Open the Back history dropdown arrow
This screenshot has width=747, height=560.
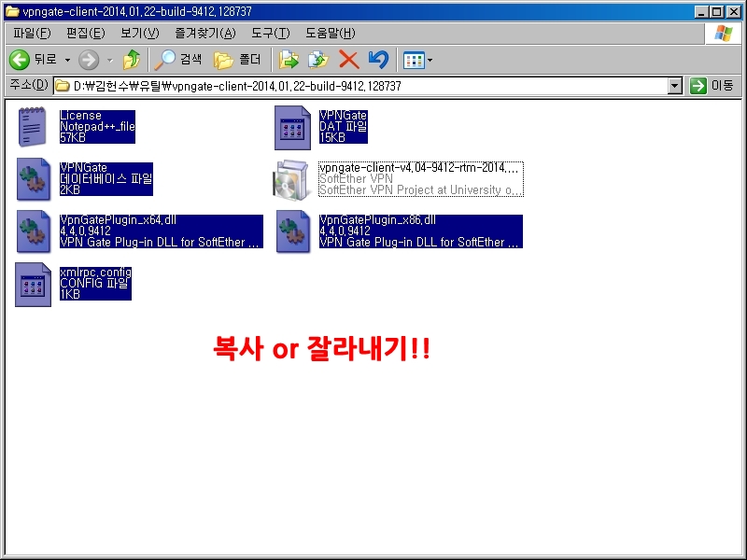pyautogui.click(x=67, y=60)
